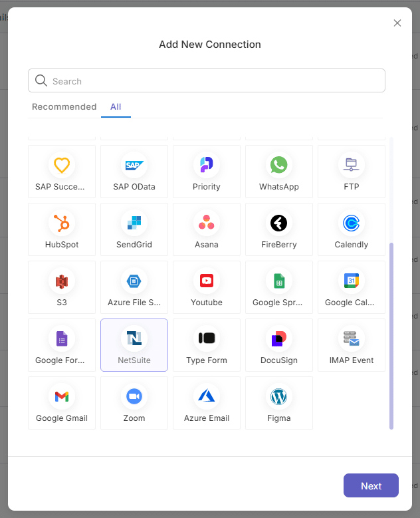The image size is (420, 518).
Task: Choose the Azure Email connector
Action: 207,403
